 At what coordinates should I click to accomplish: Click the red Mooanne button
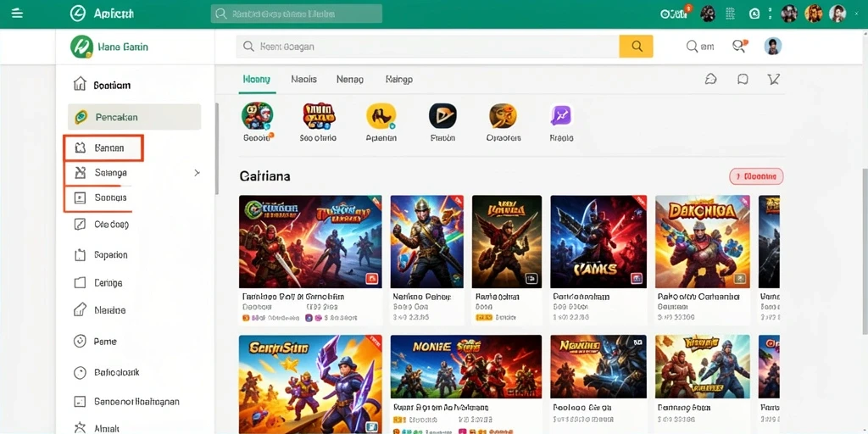click(x=756, y=176)
